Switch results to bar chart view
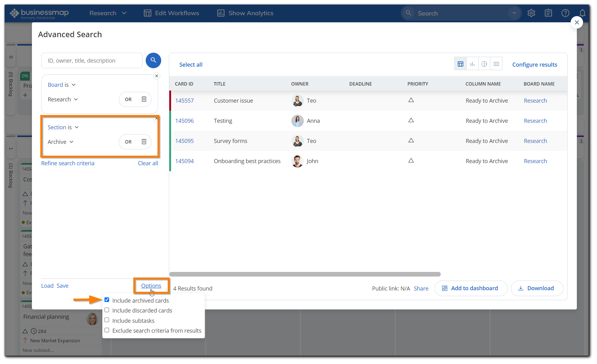597x364 pixels. tap(472, 63)
